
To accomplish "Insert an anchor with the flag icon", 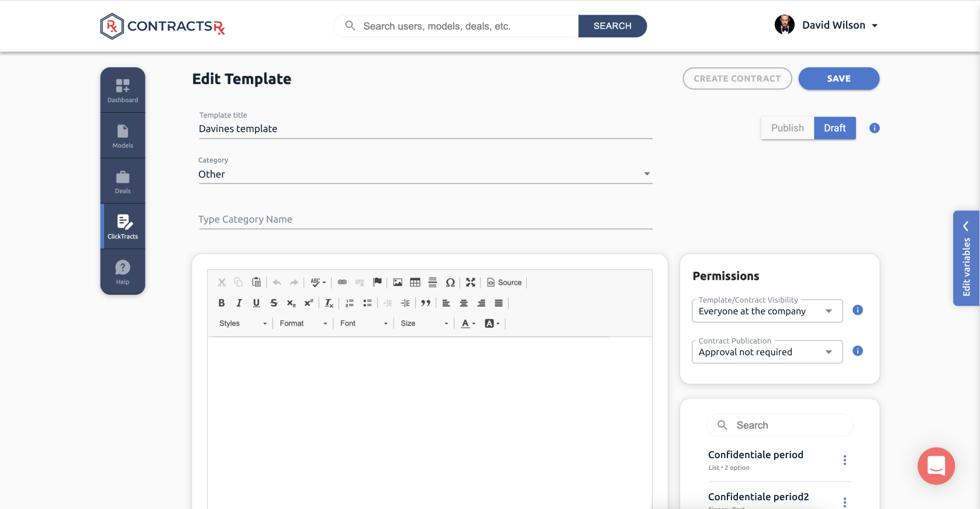I will (x=377, y=282).
